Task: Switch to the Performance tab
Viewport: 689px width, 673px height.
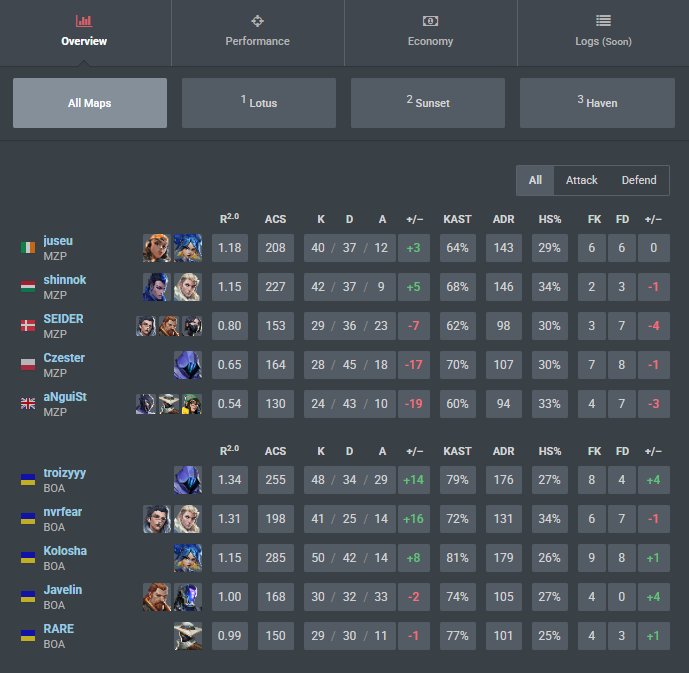Action: (257, 33)
